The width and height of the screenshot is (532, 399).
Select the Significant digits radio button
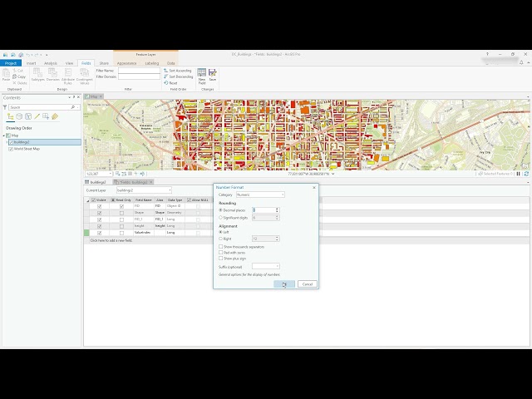coord(220,218)
